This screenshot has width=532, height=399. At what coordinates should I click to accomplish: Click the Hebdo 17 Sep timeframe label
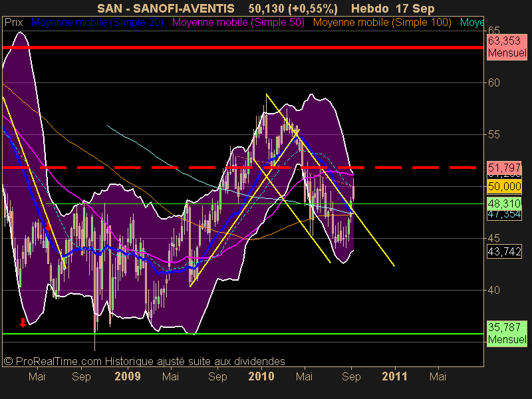tap(392, 9)
